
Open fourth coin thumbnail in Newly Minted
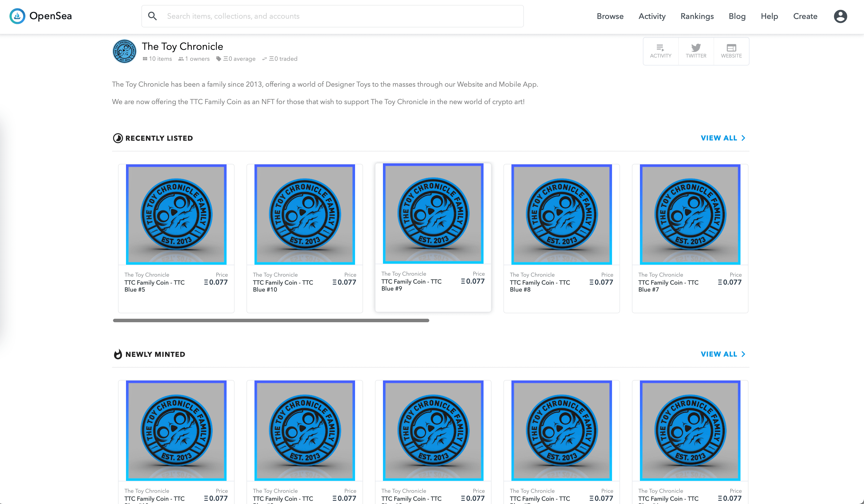point(562,430)
